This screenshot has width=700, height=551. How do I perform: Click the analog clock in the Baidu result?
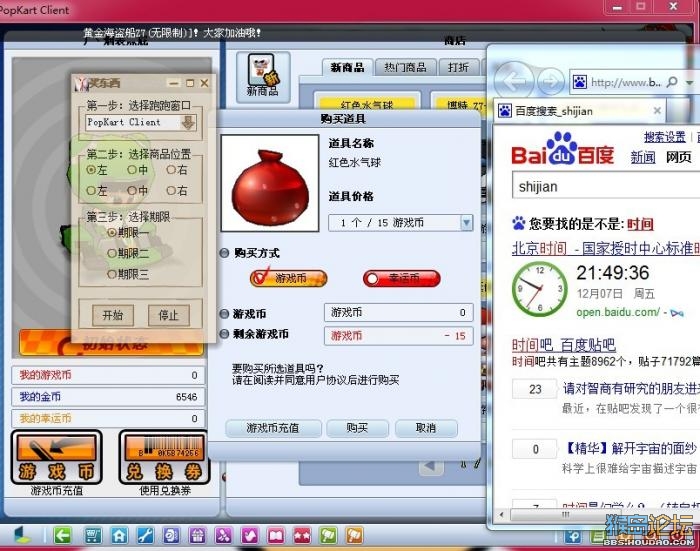[540, 289]
